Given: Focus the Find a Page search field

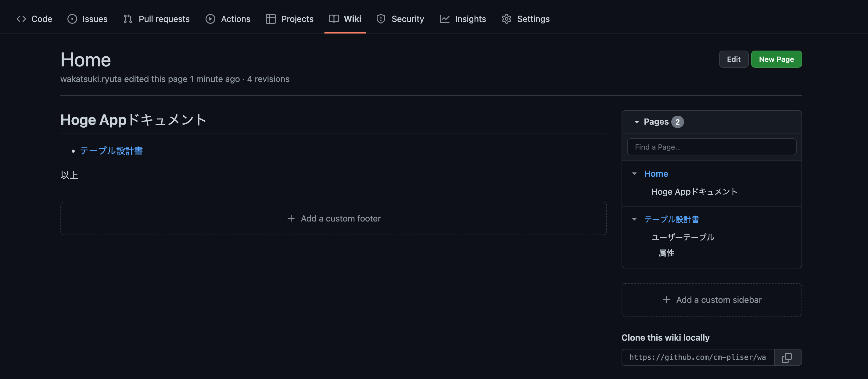Looking at the screenshot, I should (x=711, y=147).
